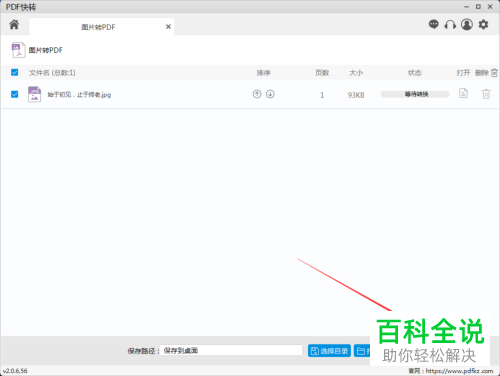
Task: Click the 93KB size value
Action: pyautogui.click(x=356, y=95)
